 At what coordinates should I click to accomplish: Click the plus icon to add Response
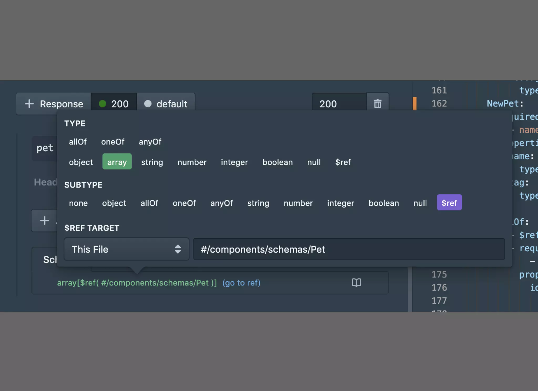point(29,104)
